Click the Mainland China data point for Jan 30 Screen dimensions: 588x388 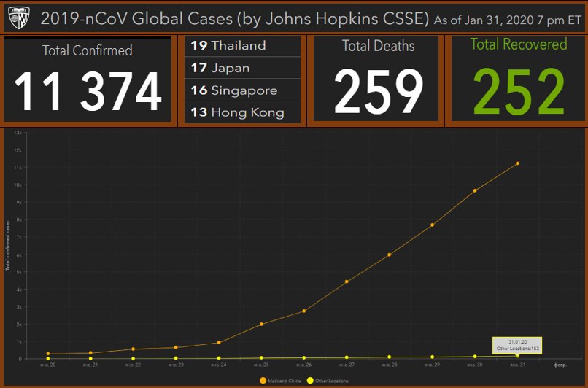[x=475, y=191]
